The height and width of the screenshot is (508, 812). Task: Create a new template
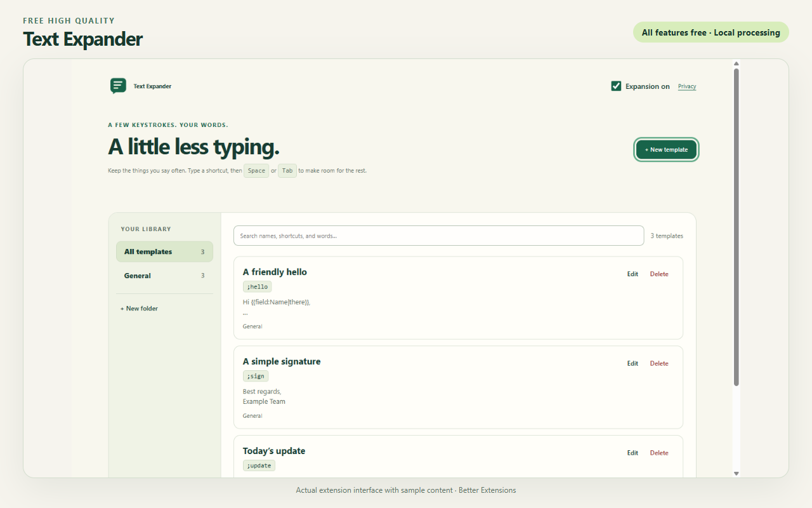(x=666, y=150)
